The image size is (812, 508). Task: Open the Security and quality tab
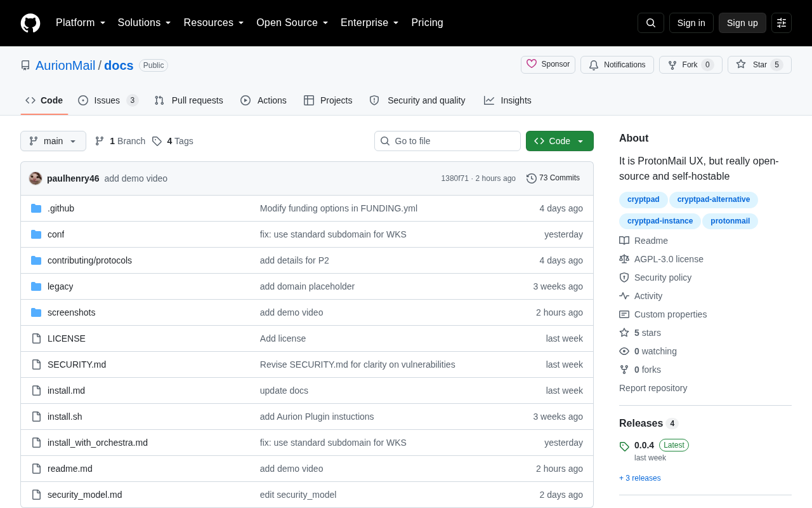coord(417,100)
